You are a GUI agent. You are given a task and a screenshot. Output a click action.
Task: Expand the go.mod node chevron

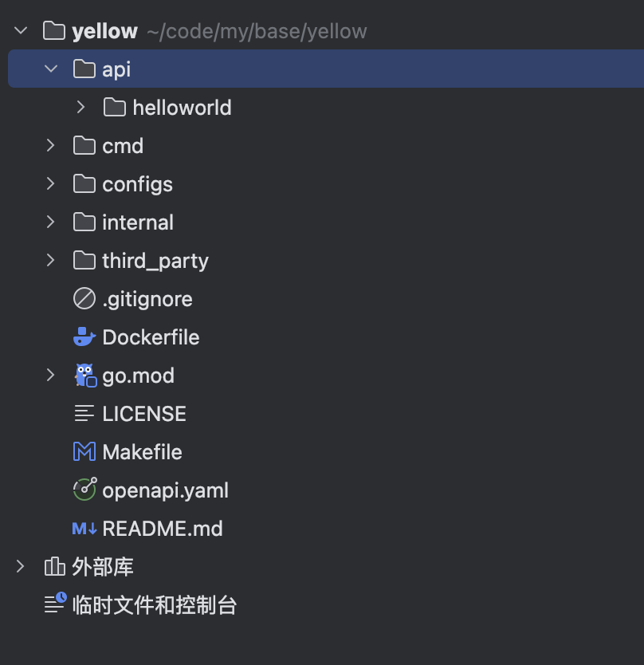click(x=51, y=376)
